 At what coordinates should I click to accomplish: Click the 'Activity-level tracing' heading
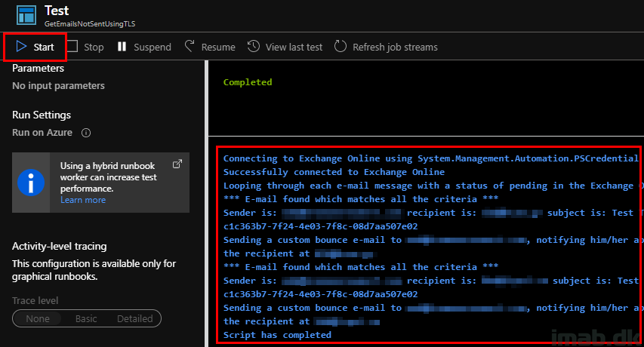(59, 246)
